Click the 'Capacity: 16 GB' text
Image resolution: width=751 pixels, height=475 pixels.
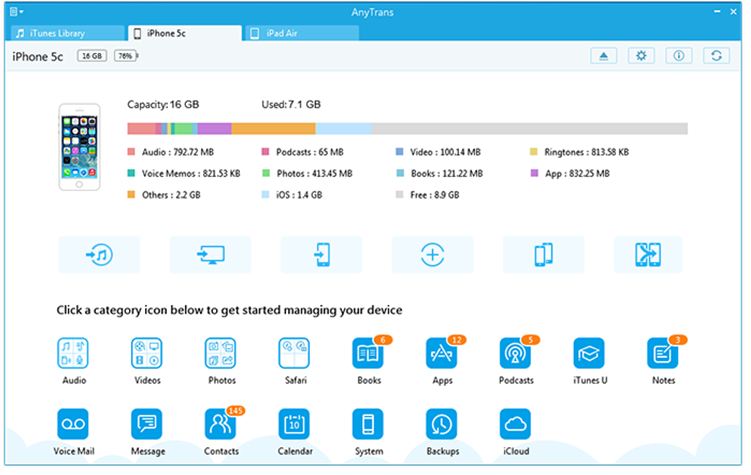pos(163,104)
